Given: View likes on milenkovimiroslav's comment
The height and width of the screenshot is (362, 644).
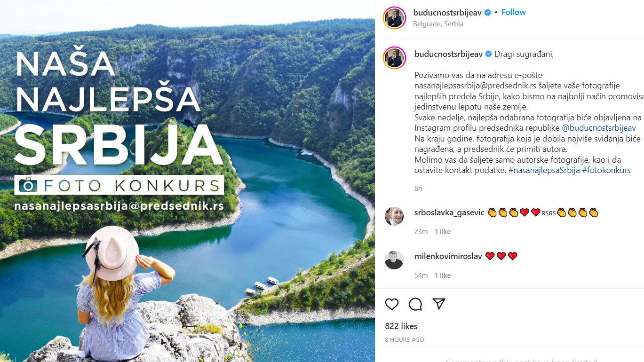Looking at the screenshot, I should pyautogui.click(x=443, y=275).
